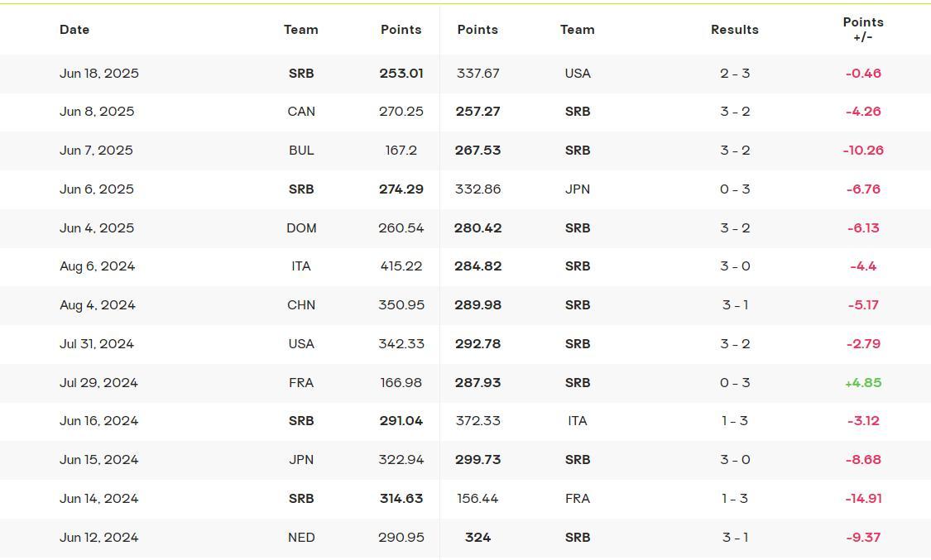Screen dimensions: 931x560
Task: Click ITA in the Jun 16, 2024 row
Action: coord(578,421)
